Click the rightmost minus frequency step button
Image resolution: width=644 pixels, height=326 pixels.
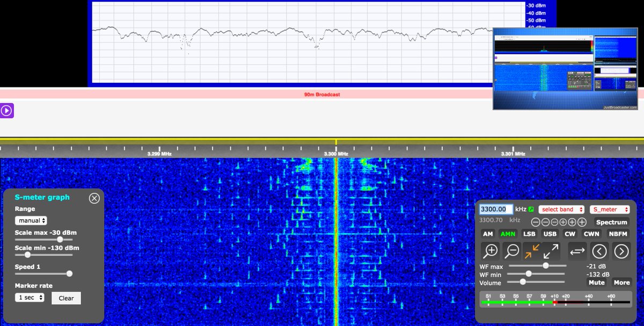(x=554, y=222)
